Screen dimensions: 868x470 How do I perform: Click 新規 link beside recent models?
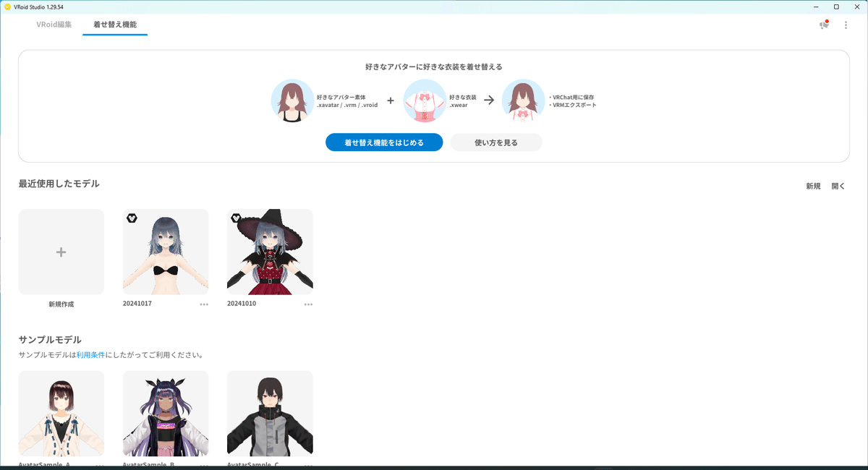click(814, 186)
